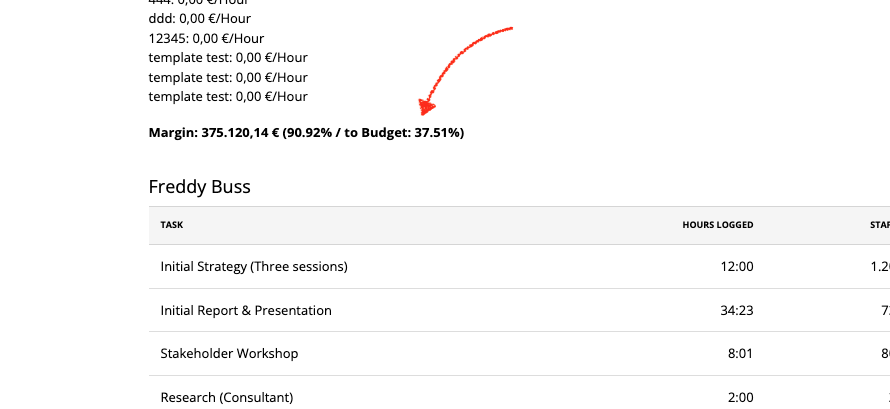Click the to Budget 37.51% percentage text
Screen dimensions: 890x409
402,133
